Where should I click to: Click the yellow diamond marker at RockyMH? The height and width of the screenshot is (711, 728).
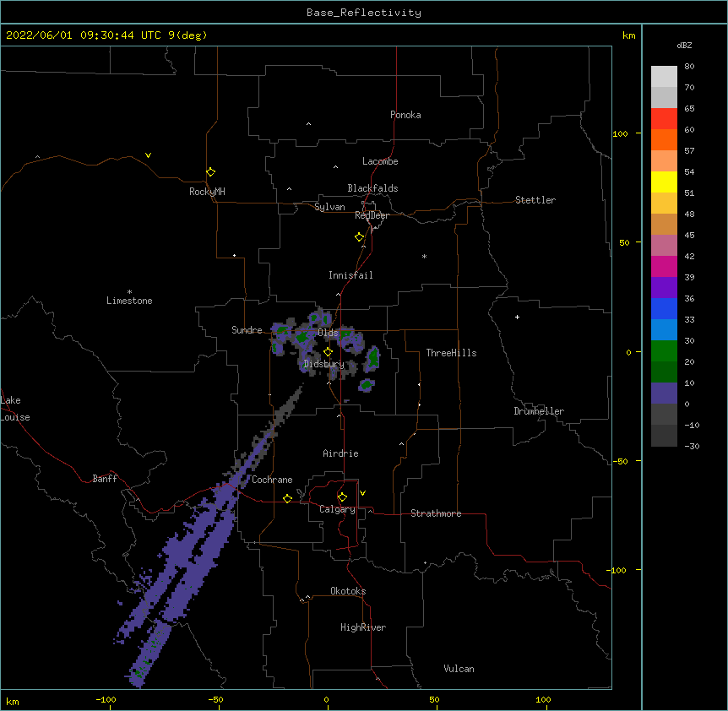coord(210,172)
